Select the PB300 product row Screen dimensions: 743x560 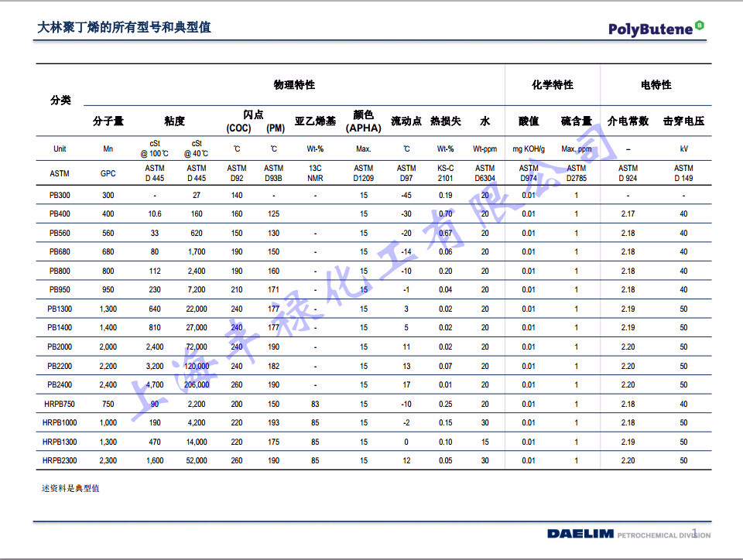coord(58,195)
